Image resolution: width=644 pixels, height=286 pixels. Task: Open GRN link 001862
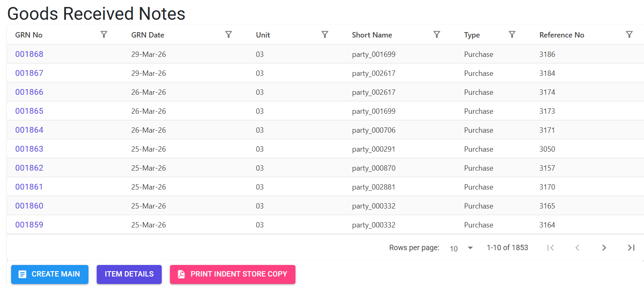(29, 168)
